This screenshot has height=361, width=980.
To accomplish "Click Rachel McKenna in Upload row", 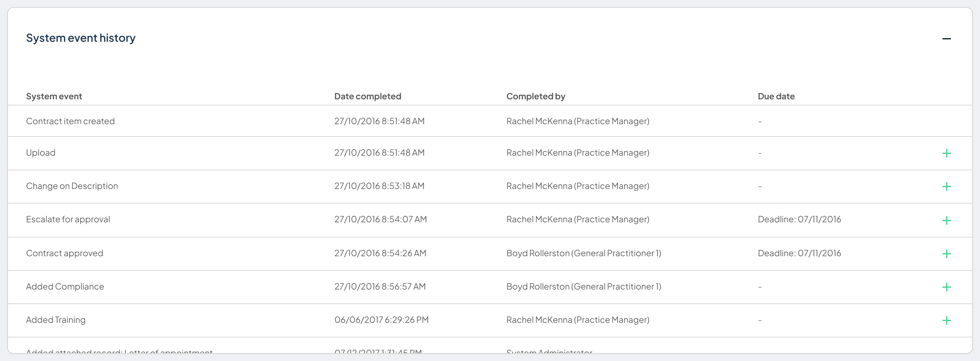I will [578, 153].
